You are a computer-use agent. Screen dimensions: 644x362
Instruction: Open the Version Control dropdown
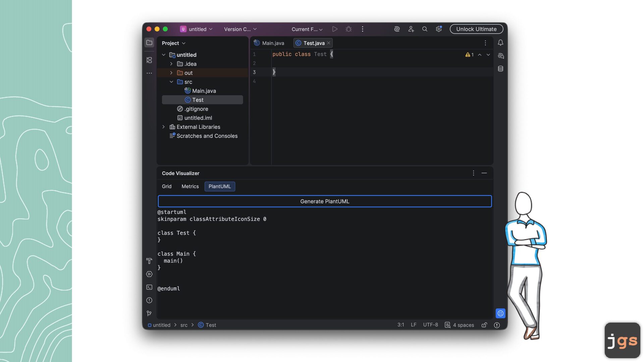coord(240,29)
